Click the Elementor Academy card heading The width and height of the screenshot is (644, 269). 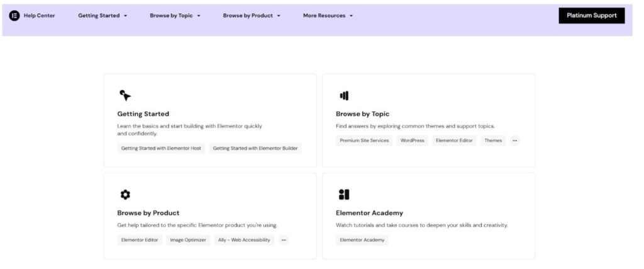click(x=369, y=213)
